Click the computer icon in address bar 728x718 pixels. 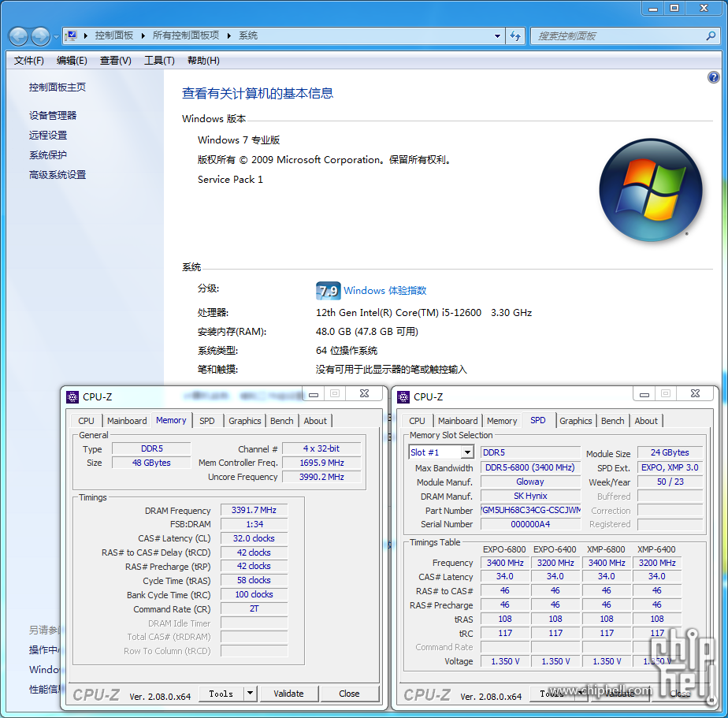point(71,35)
